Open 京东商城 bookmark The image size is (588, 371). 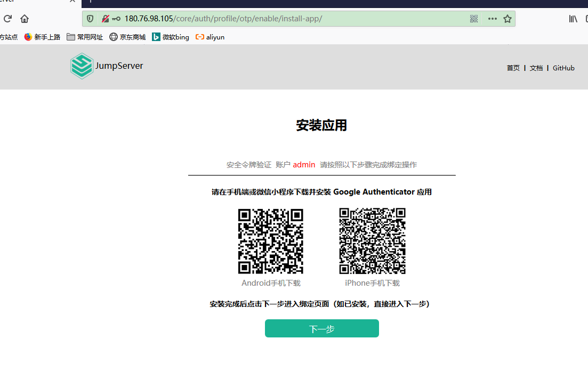127,37
